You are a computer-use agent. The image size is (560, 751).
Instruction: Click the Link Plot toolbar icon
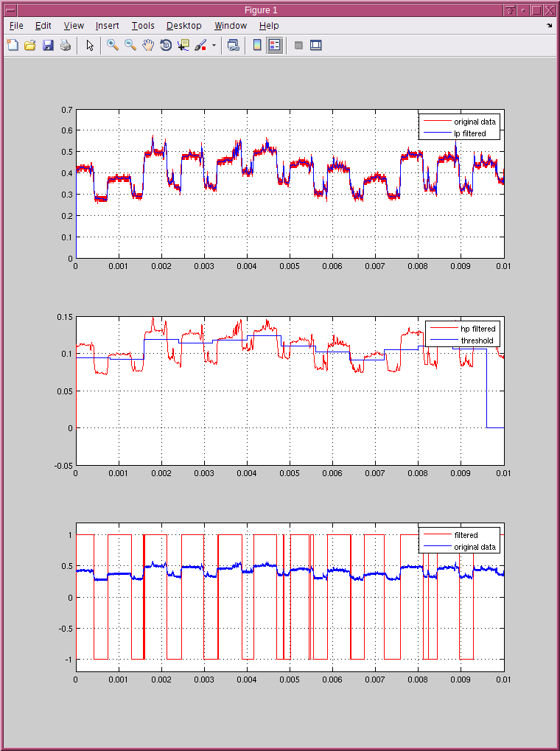(x=234, y=46)
